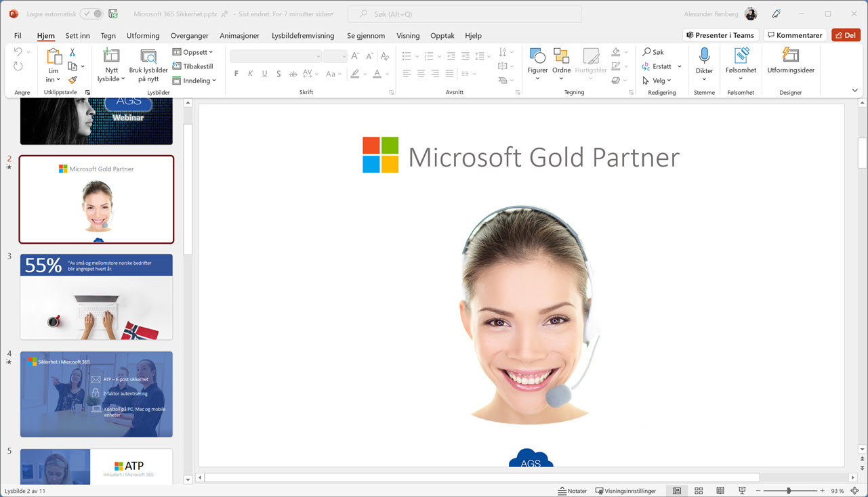
Task: Increase font size with the larger A
Action: tap(356, 56)
